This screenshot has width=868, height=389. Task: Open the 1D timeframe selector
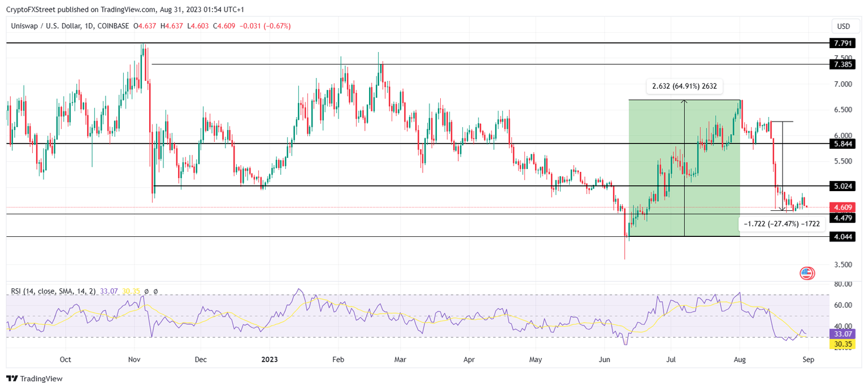(89, 25)
